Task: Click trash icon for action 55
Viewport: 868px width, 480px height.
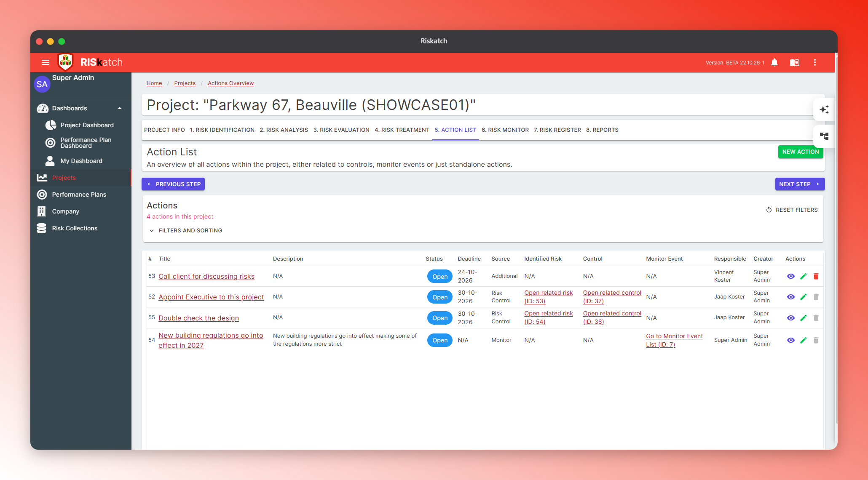Action: 816,318
